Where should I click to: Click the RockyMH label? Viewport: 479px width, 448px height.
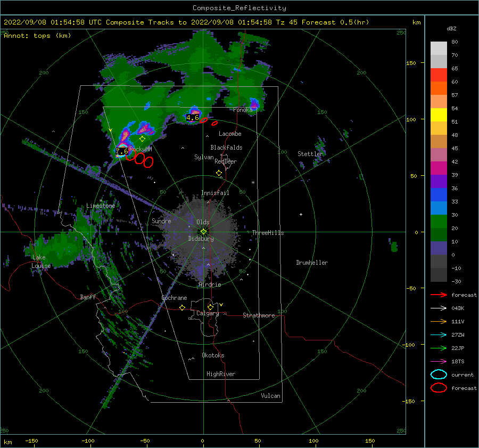tap(141, 149)
